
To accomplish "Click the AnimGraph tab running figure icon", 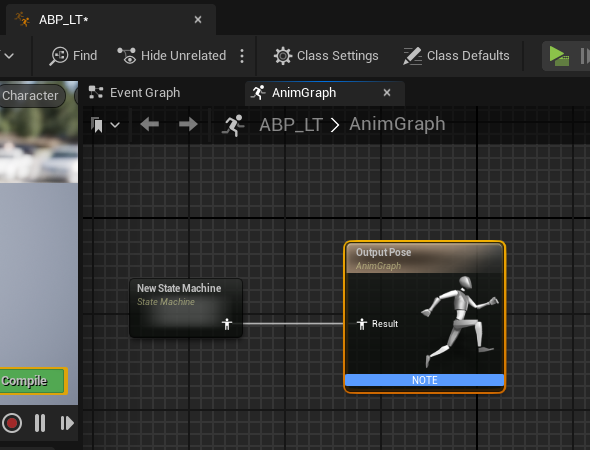I will click(259, 92).
